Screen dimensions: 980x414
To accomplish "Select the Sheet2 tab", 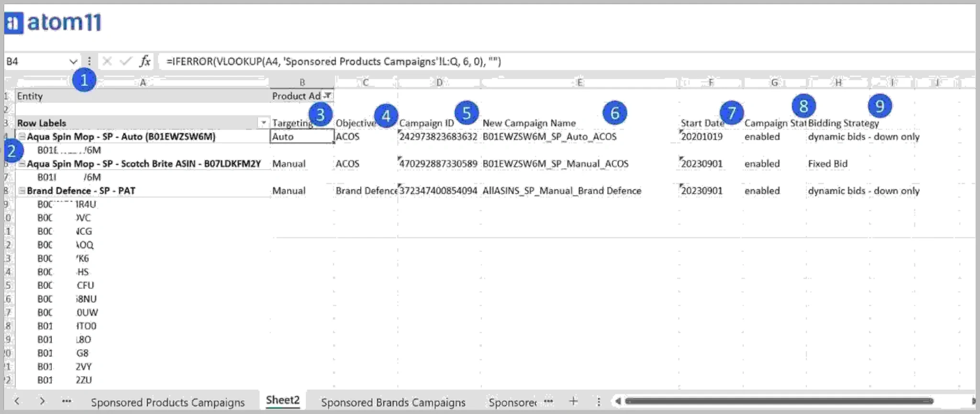I will point(283,400).
